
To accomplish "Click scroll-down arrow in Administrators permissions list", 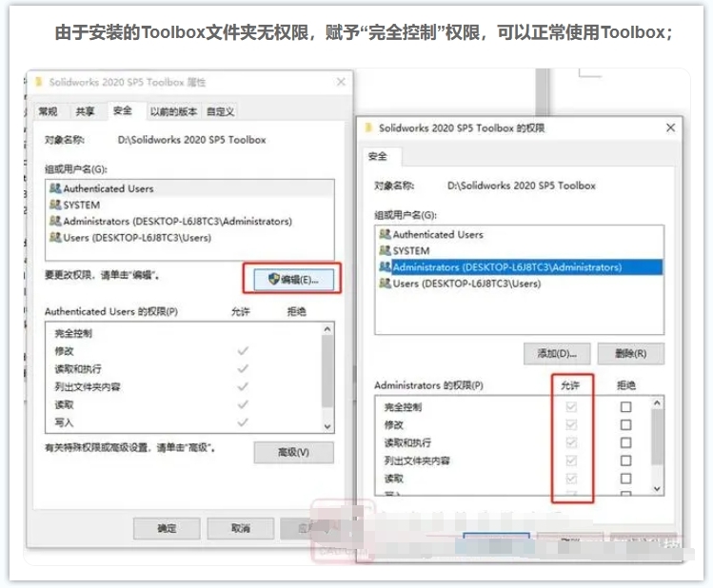I will [655, 488].
